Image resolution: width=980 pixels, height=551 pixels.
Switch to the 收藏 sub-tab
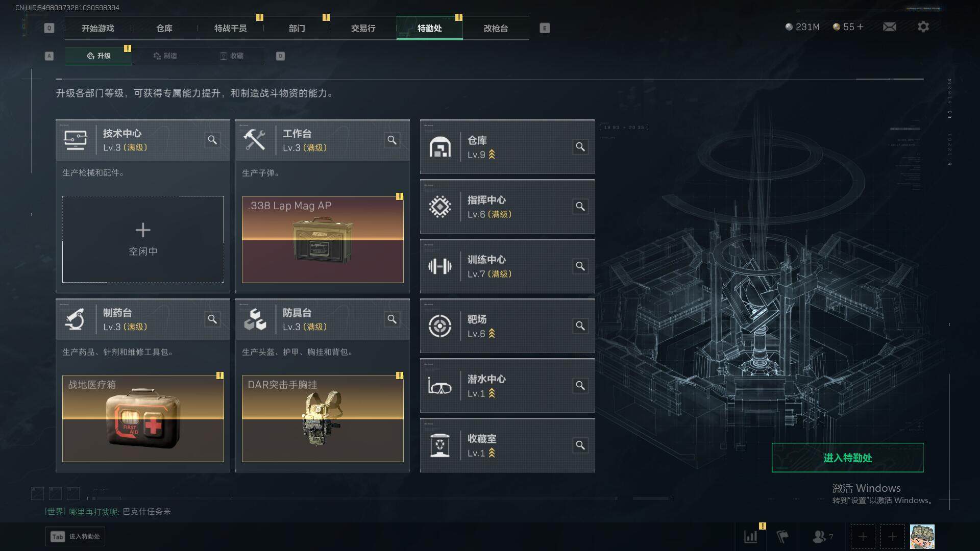click(x=232, y=56)
